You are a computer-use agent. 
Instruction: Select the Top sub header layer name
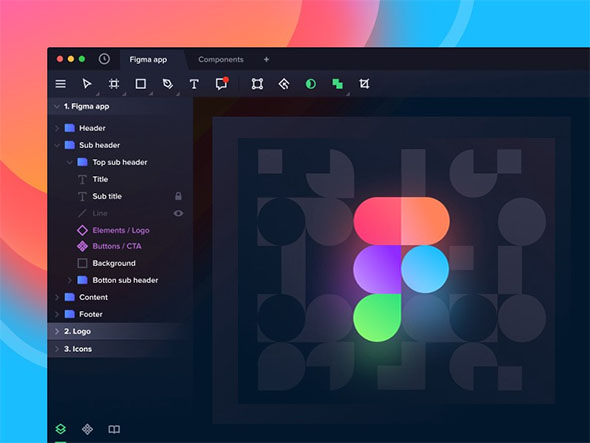pos(120,162)
